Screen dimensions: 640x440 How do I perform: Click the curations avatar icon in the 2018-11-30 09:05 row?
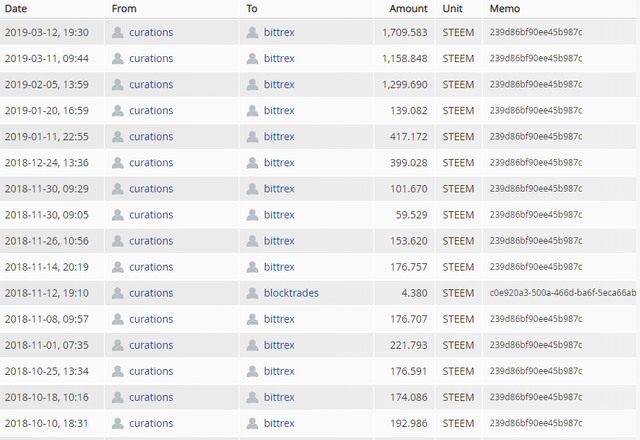click(x=118, y=215)
